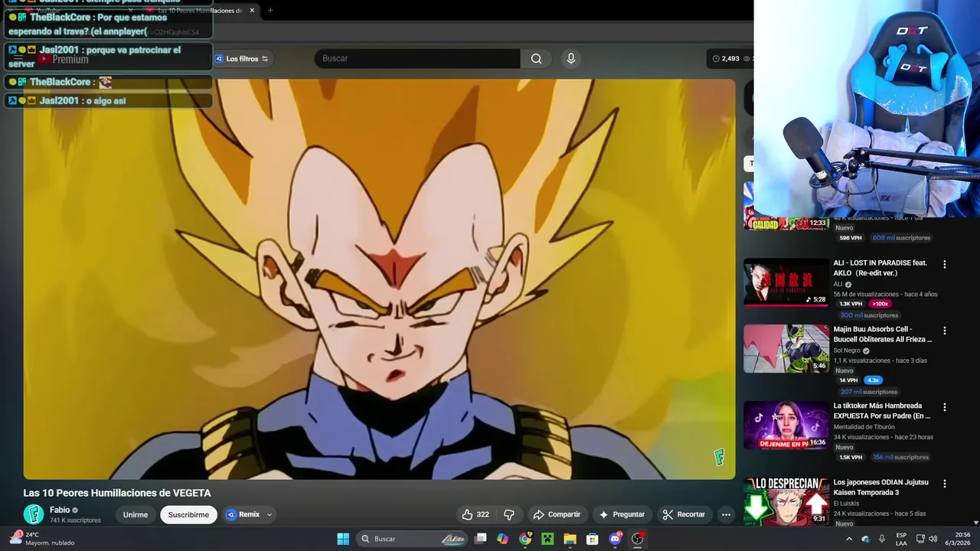Open Los filtros filter options
980x551 pixels.
click(242, 59)
